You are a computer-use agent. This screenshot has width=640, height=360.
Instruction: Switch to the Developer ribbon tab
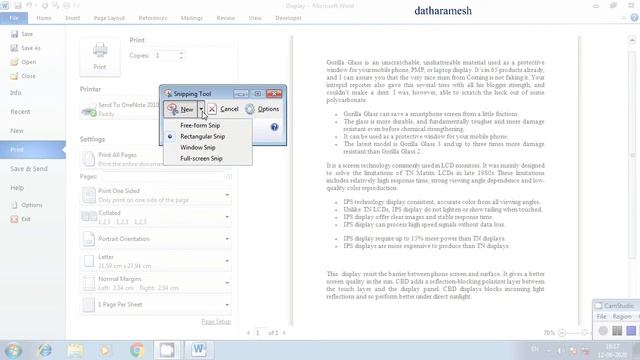point(288,18)
